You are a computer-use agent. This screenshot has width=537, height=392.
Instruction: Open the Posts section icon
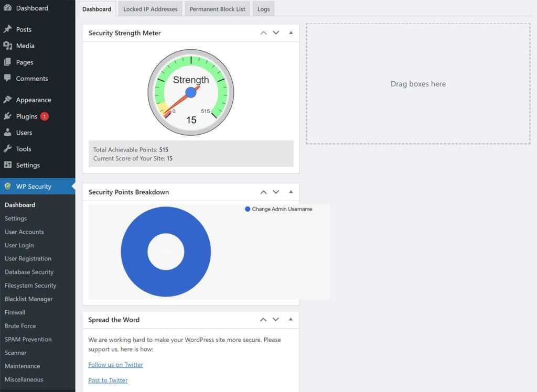(7, 29)
